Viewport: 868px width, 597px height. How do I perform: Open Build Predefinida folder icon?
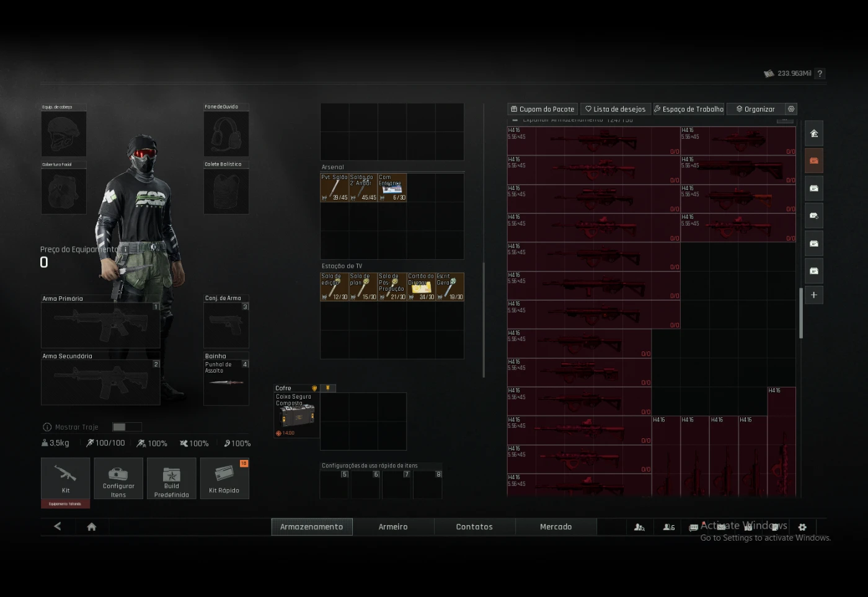point(171,475)
